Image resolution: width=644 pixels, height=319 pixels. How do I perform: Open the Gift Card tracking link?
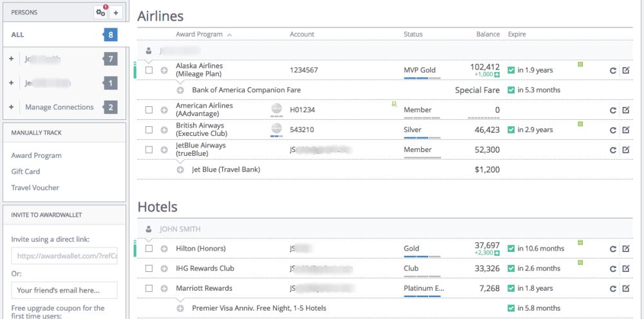point(26,171)
